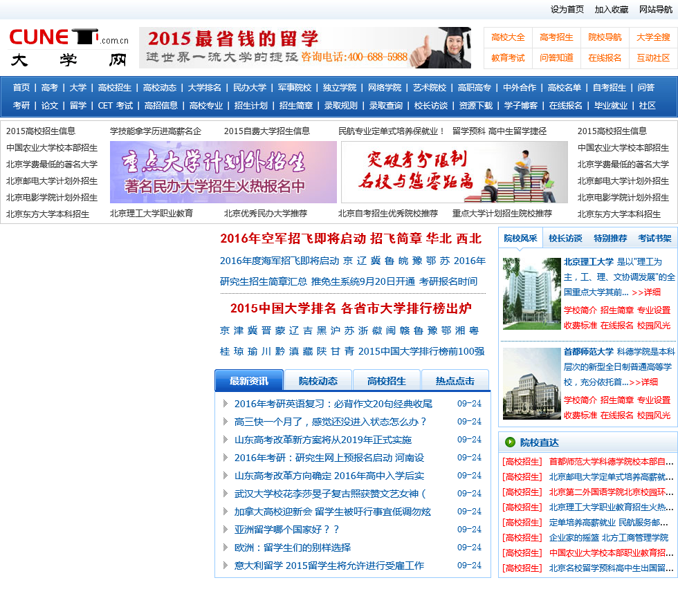Go to 首页 in the navigation bar
Viewport: 678px width, 616px height.
21,88
